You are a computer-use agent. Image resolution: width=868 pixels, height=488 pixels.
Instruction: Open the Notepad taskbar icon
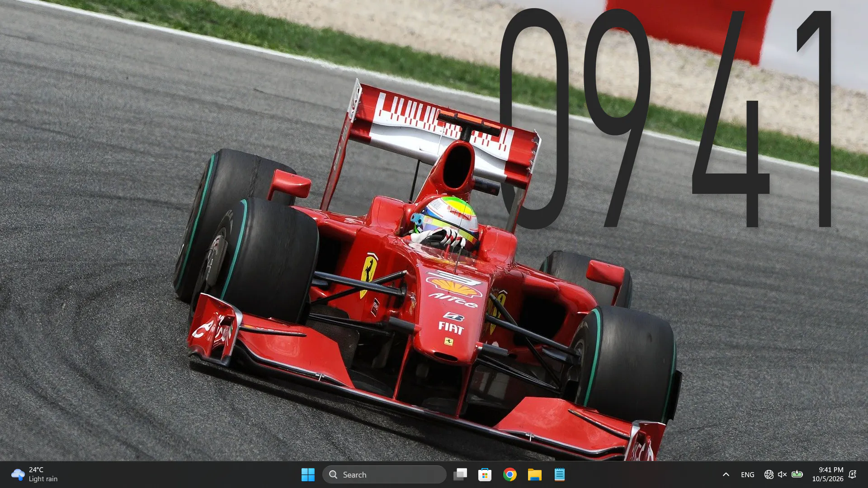click(560, 474)
